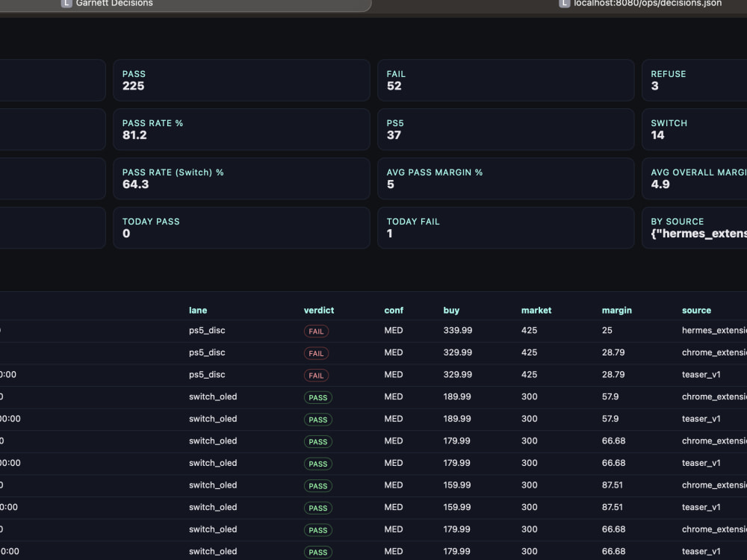The width and height of the screenshot is (747, 560).
Task: Click FAIL badge in ps5_disc chrome_extension row
Action: coord(316,353)
